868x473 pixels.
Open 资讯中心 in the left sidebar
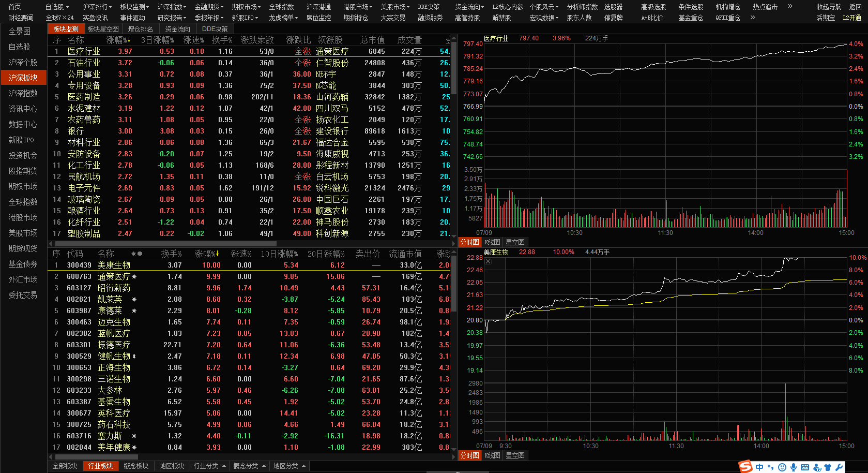23,109
